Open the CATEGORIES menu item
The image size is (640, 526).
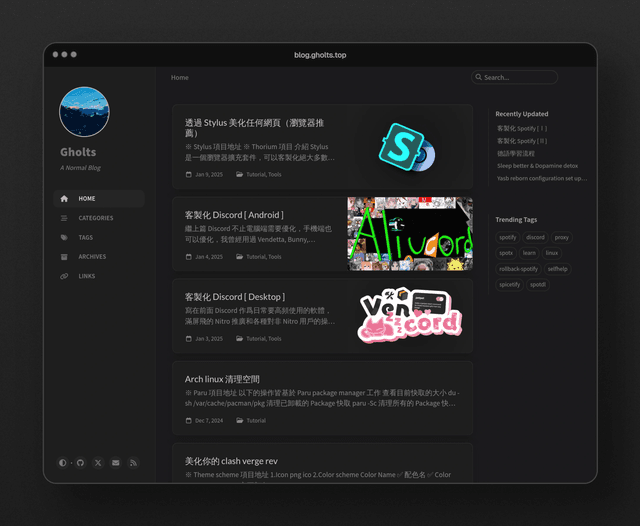click(99, 218)
